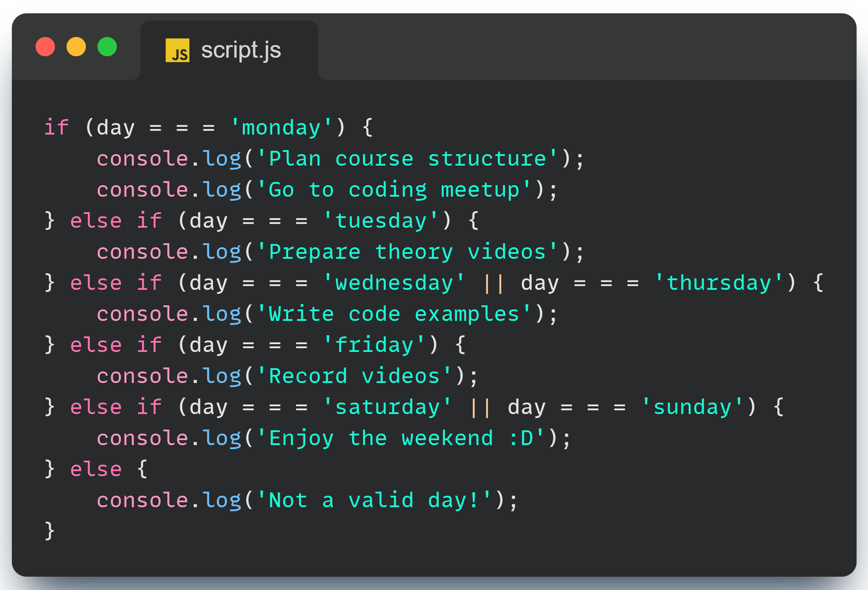Click the 'Not a valid day!' string
The width and height of the screenshot is (868, 590).
coord(374,500)
